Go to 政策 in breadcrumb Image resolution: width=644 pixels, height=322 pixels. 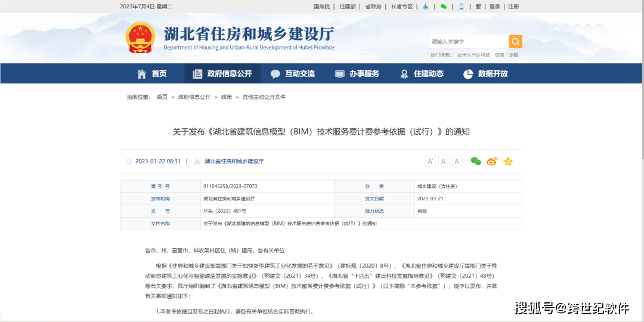pyautogui.click(x=227, y=97)
